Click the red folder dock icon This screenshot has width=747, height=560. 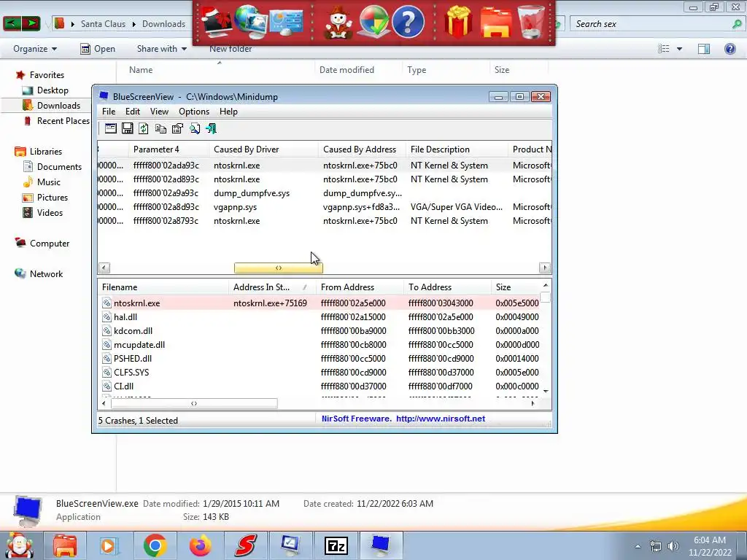495,22
